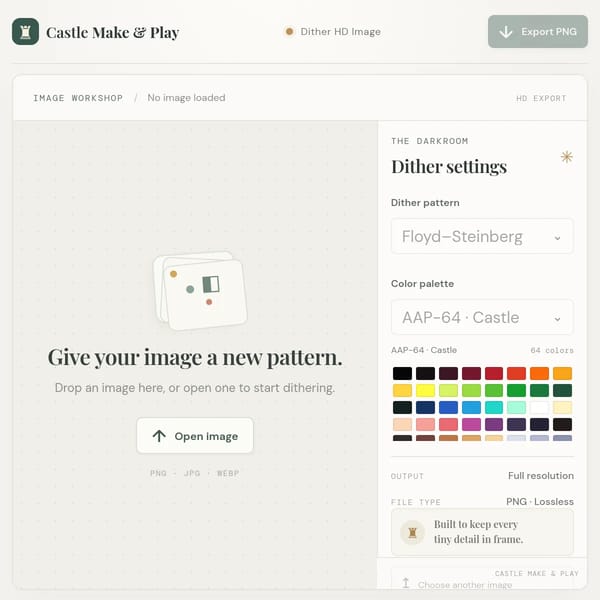Click the gold asterisk icon in Dither settings
Viewport: 600px width, 600px height.
click(x=567, y=157)
